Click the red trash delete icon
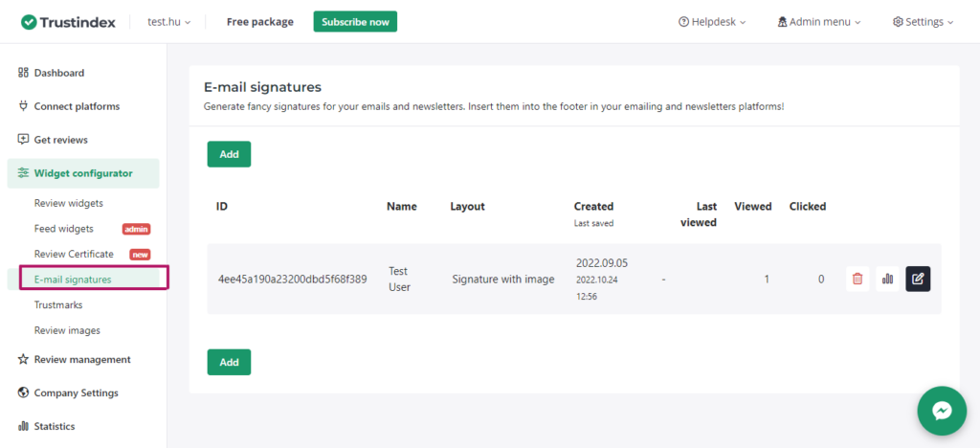 click(x=857, y=279)
